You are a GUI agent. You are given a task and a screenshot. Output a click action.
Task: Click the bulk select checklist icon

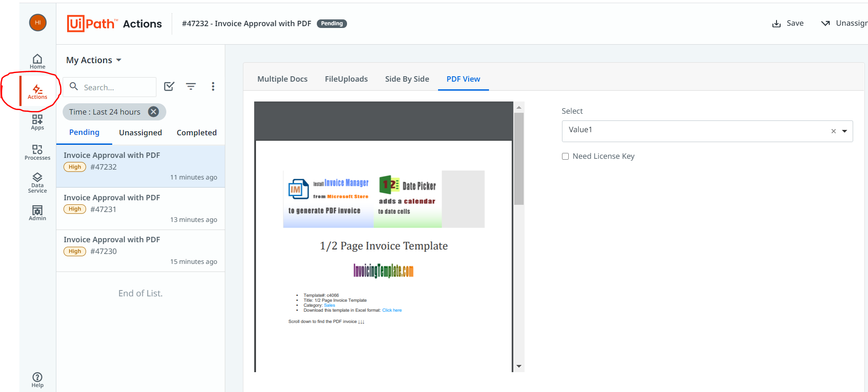click(x=169, y=87)
